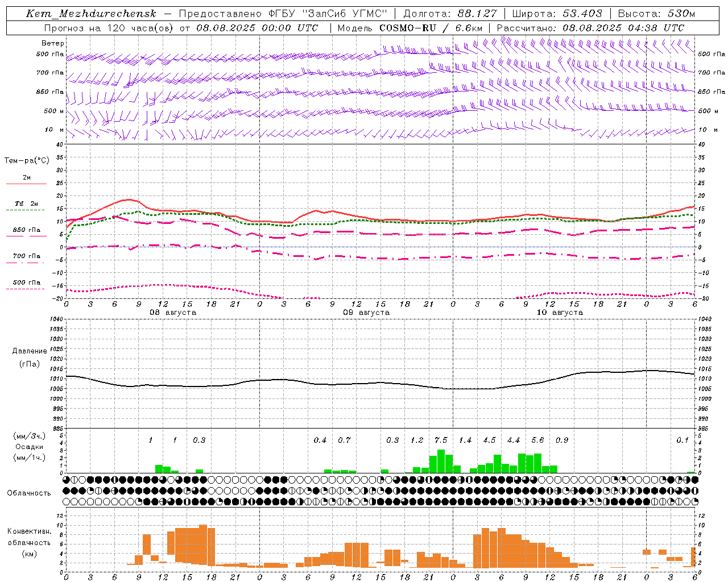Click the '(км)' unit label under convective cloudiness

30,553
